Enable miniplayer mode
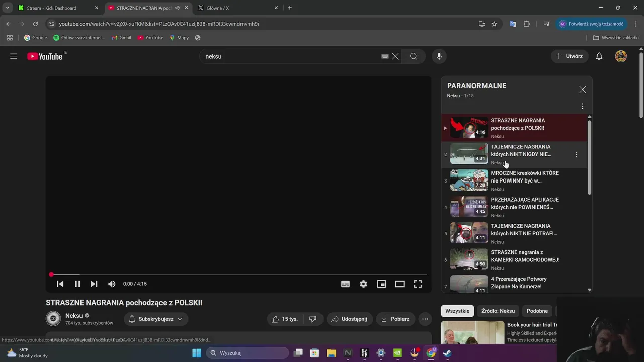 381,284
